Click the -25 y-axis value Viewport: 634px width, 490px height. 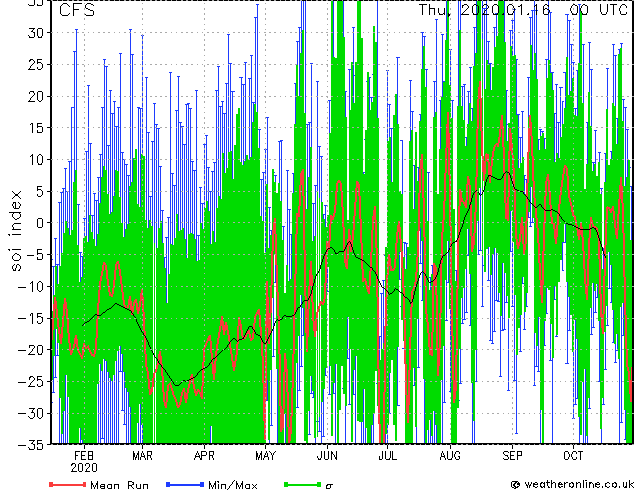tap(31, 382)
